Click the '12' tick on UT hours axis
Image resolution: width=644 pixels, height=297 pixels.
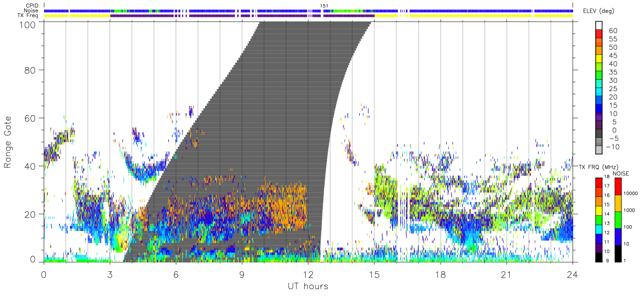308,274
